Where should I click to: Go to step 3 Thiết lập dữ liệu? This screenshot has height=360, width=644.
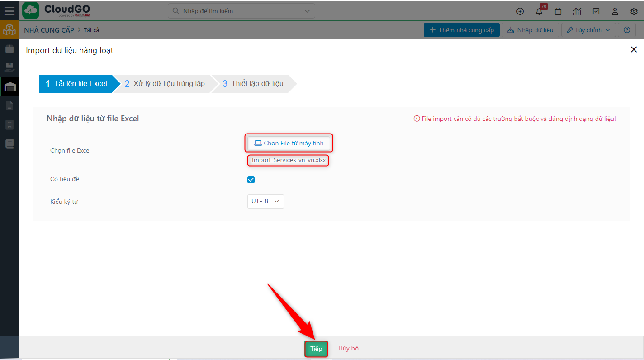[x=253, y=83]
